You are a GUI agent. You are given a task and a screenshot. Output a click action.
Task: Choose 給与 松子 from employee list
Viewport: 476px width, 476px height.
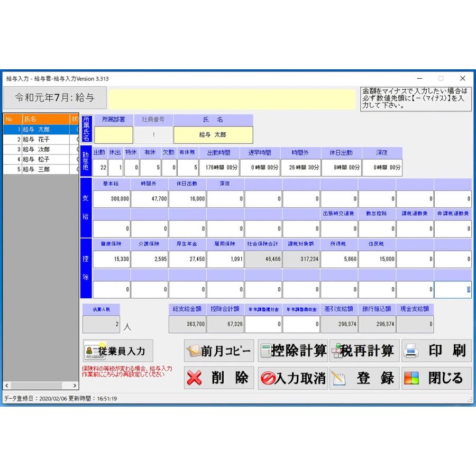(x=36, y=159)
